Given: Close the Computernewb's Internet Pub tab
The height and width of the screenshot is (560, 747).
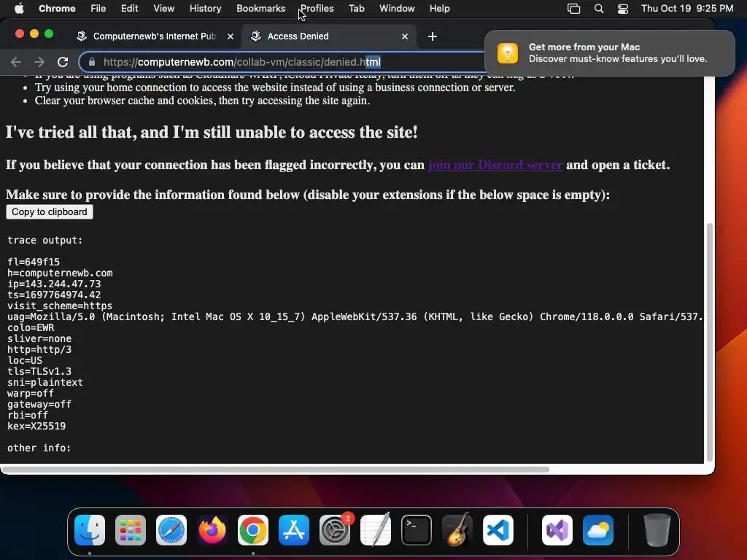Looking at the screenshot, I should (231, 36).
